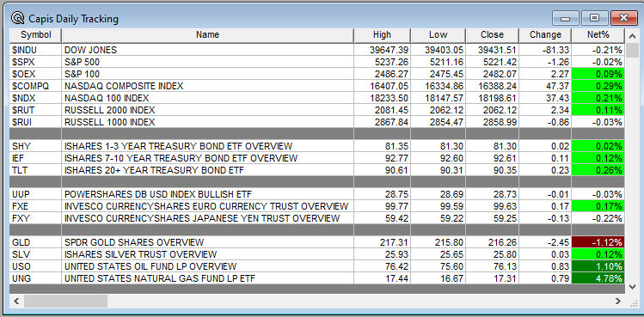Select the GLD symbol cell
This screenshot has width=644, height=317.
tap(36, 242)
